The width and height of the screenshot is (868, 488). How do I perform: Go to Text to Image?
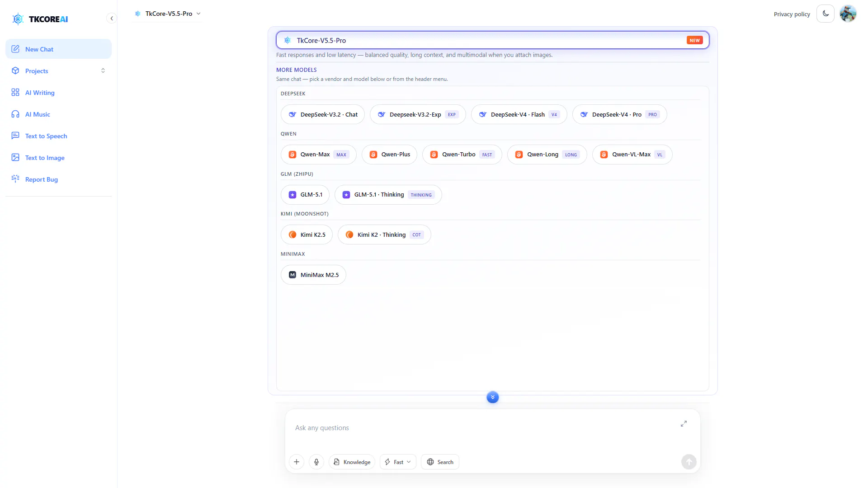pyautogui.click(x=58, y=158)
